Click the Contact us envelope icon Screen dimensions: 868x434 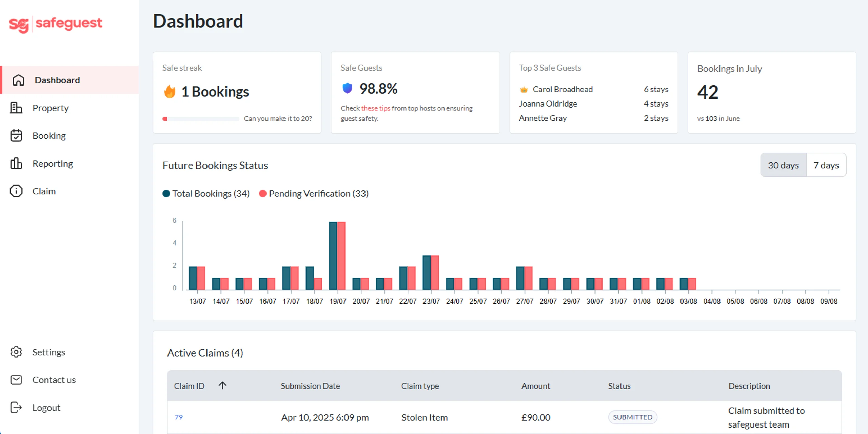click(x=16, y=380)
